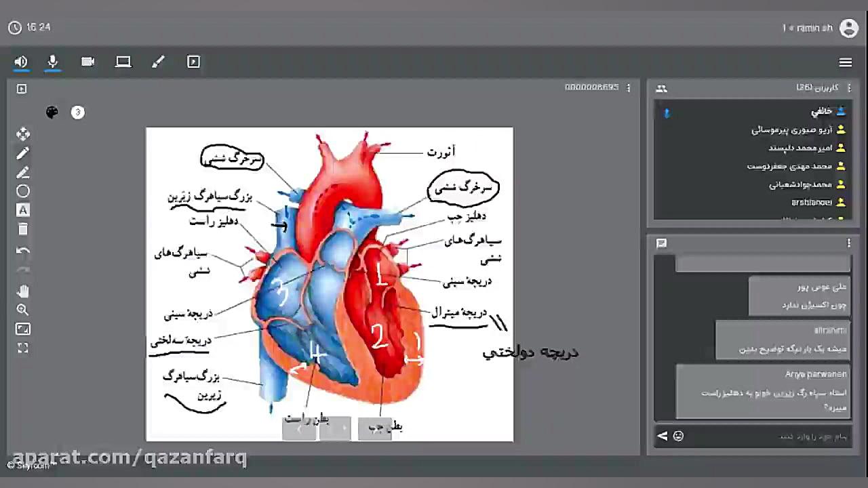
Task: Turn on the webcam
Action: pos(87,62)
